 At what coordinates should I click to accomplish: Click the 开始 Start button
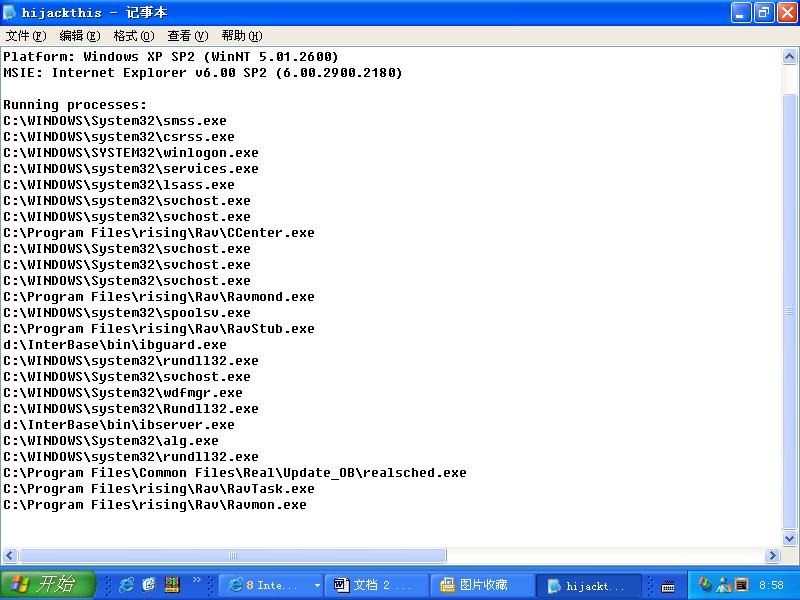click(x=47, y=585)
